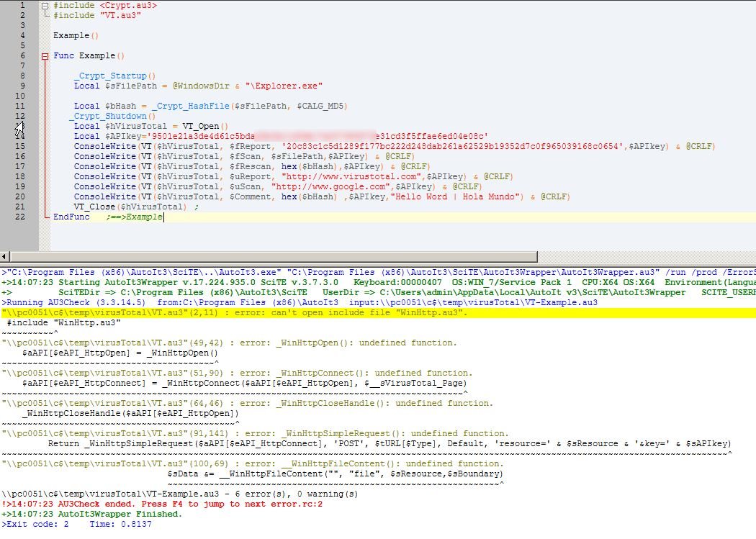
Task: Click the '6 error(s), 0 warning(s)' summary line
Action: pyautogui.click(x=179, y=494)
